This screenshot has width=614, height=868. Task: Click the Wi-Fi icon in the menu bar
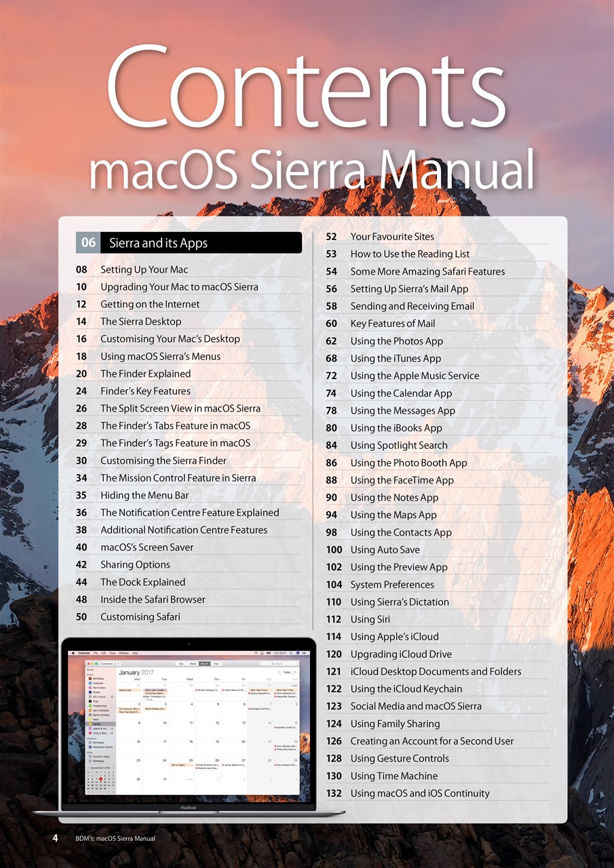(x=256, y=652)
